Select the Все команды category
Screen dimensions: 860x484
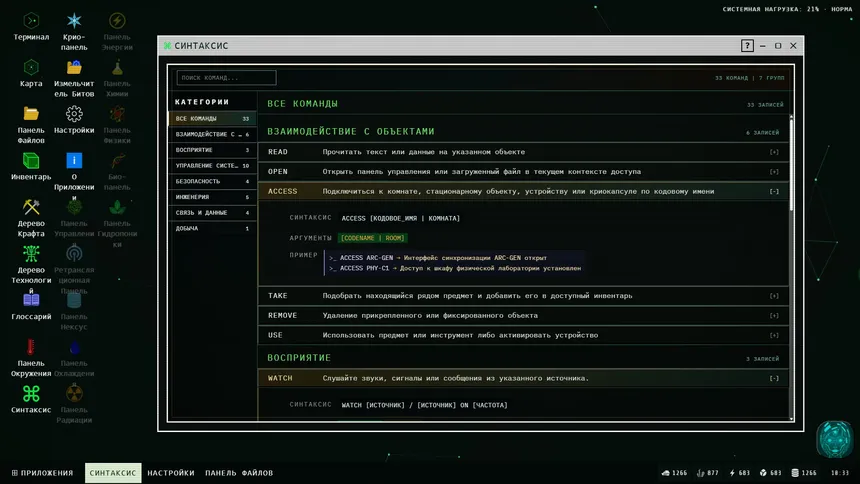coord(212,119)
